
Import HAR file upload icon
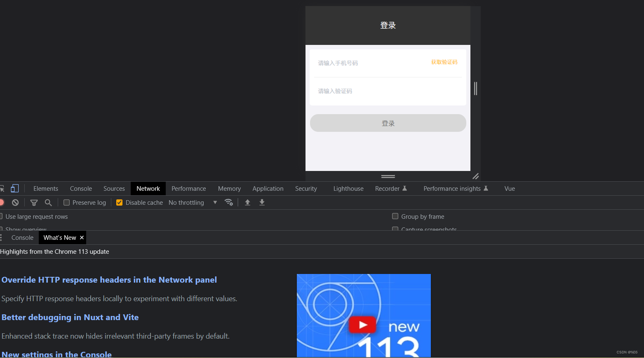click(x=247, y=202)
